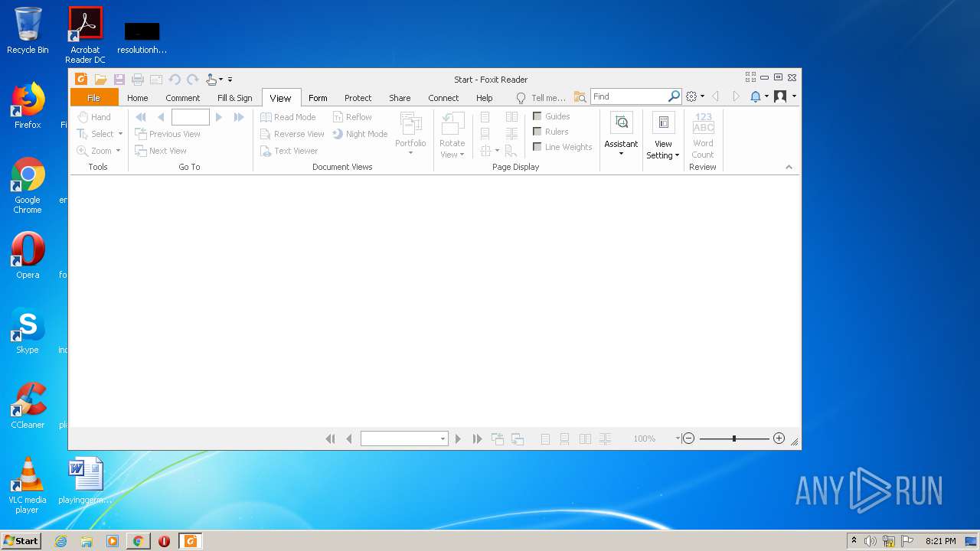The image size is (980, 551).
Task: Activate the Read Mode button
Action: pos(288,117)
